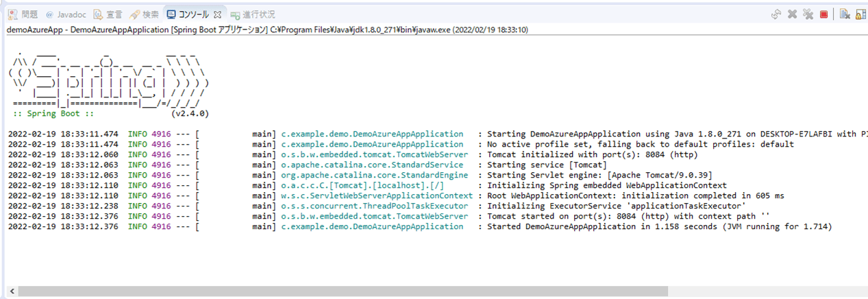Click 'Starting service [Tomcat]' log message

point(547,165)
